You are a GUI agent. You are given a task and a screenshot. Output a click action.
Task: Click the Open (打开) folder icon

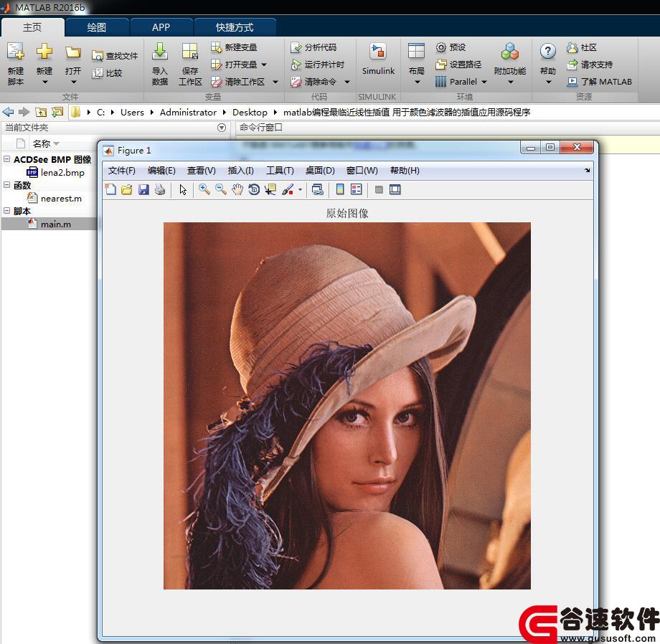(73, 52)
